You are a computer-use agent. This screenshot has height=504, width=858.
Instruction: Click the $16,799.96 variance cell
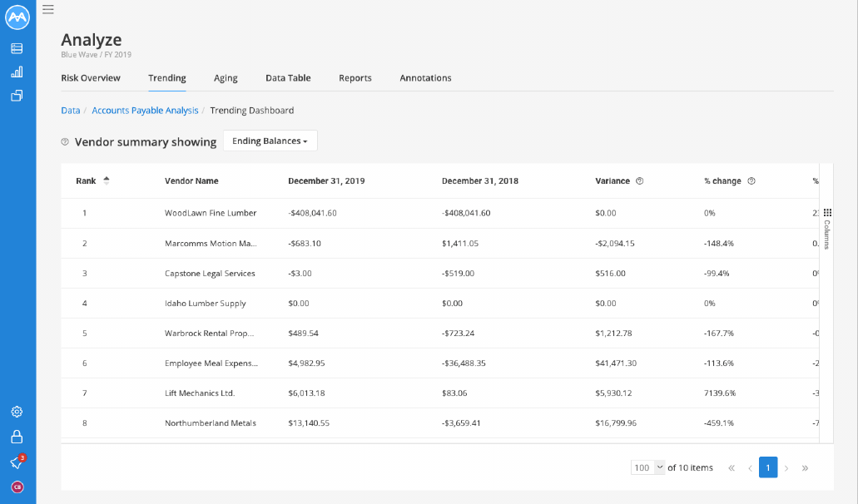point(616,423)
